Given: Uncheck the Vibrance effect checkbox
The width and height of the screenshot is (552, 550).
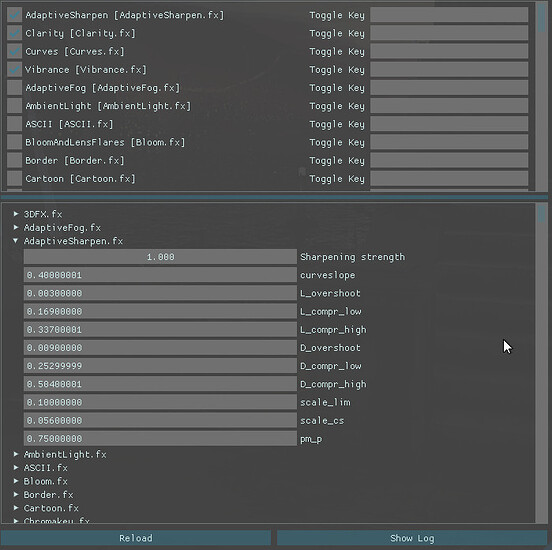Looking at the screenshot, I should pyautogui.click(x=14, y=70).
